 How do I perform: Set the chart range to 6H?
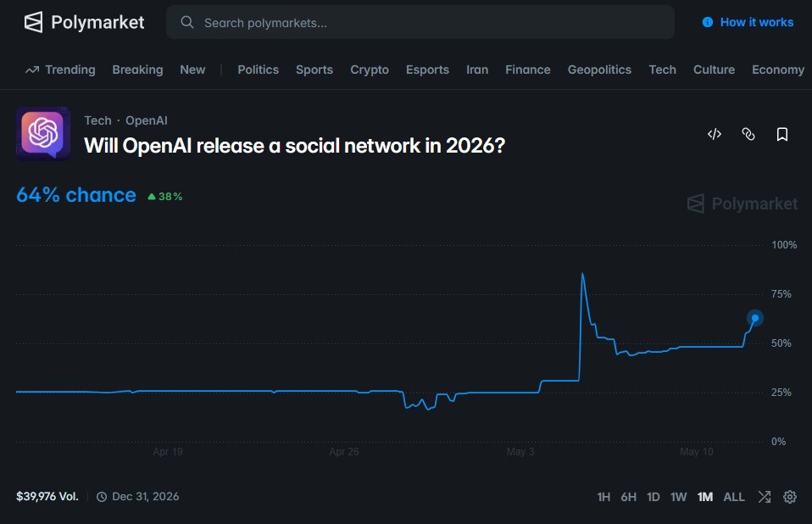(x=628, y=497)
